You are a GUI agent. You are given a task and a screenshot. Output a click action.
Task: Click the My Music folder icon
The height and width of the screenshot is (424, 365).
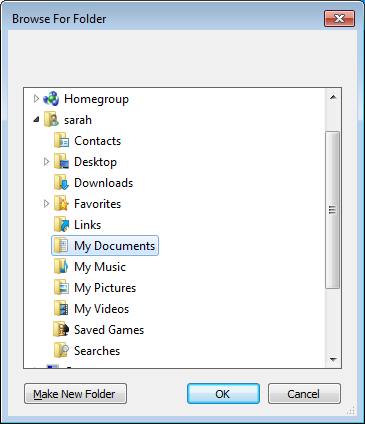(61, 267)
